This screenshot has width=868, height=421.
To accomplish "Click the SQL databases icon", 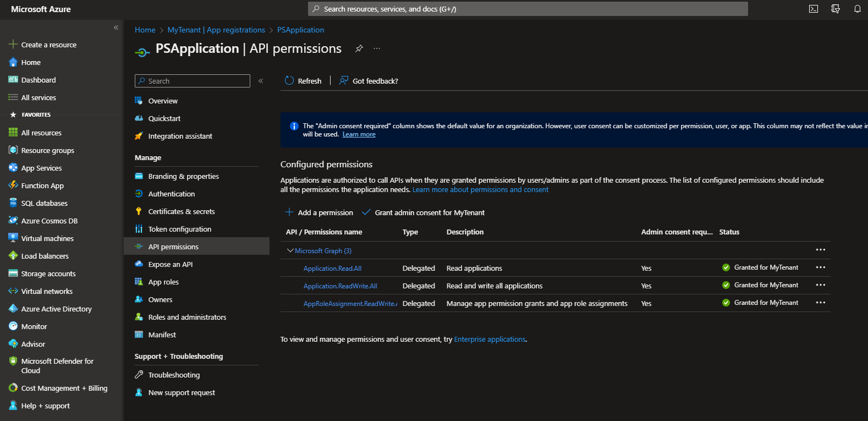I will click(13, 203).
